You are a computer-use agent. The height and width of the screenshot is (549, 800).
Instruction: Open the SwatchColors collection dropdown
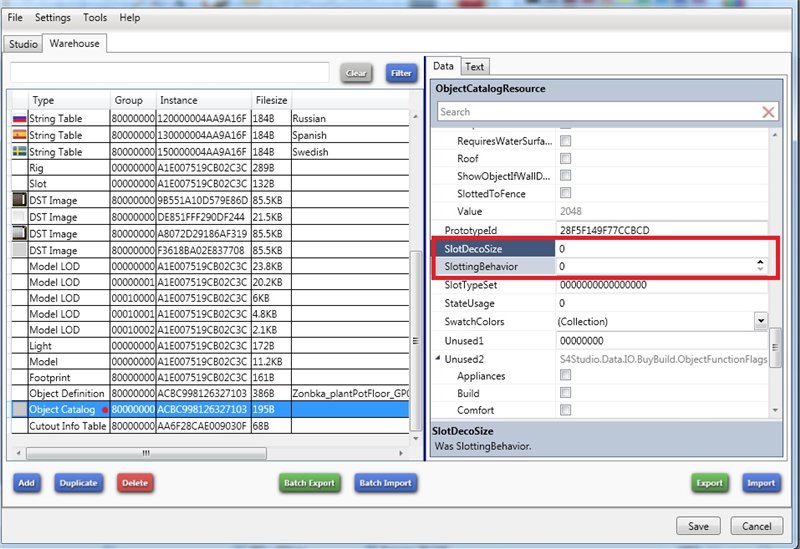(761, 321)
